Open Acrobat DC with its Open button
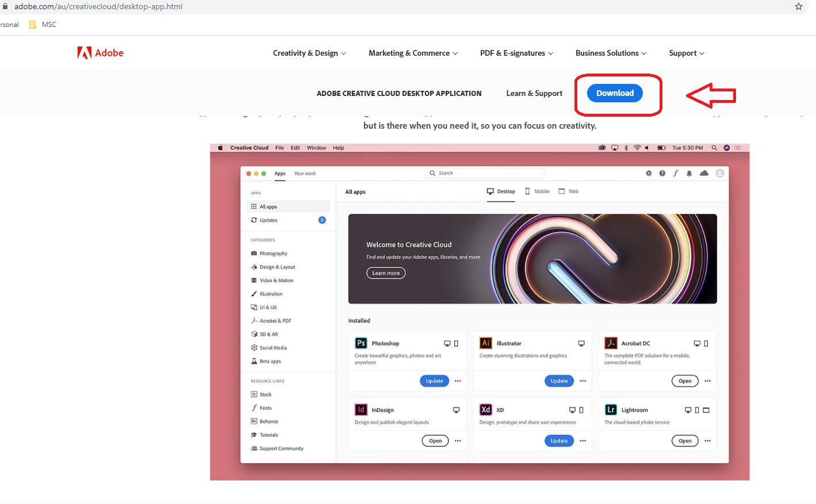This screenshot has width=816, height=504. coord(685,381)
